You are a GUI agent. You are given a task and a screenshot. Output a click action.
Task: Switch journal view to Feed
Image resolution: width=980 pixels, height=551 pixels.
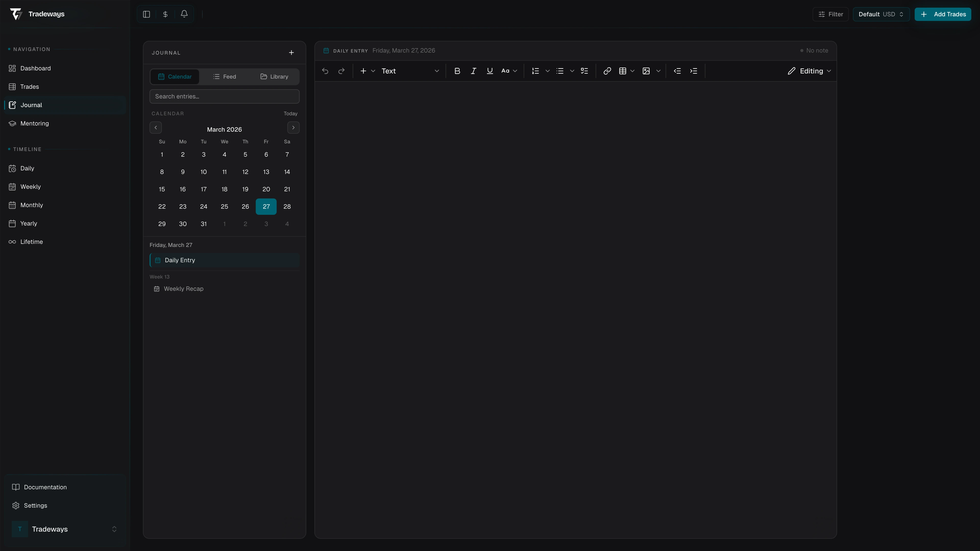click(x=225, y=77)
